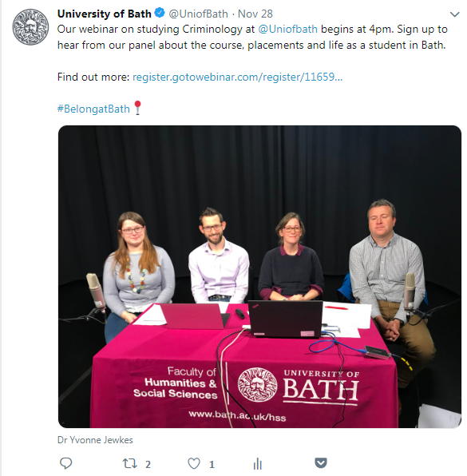Click the blue verified badge
The height and width of the screenshot is (476, 467).
tap(160, 13)
